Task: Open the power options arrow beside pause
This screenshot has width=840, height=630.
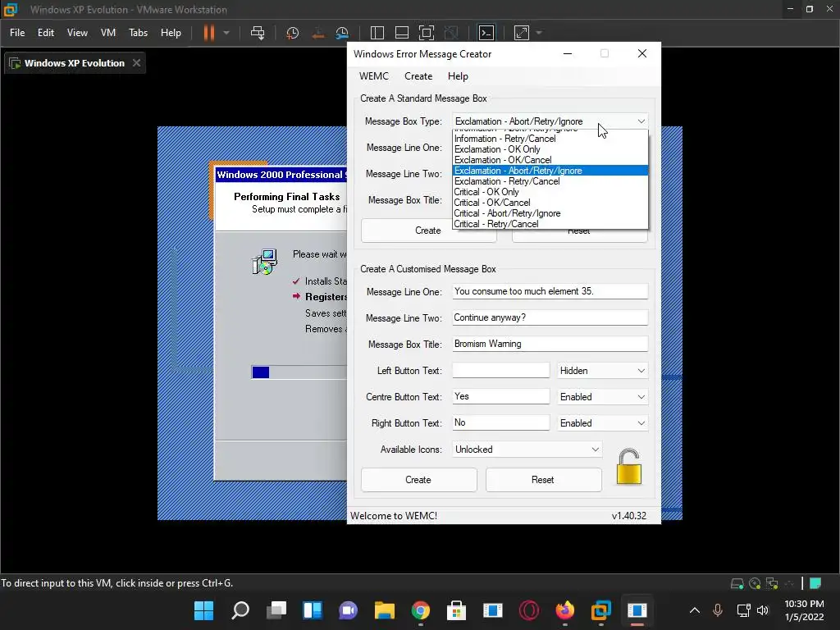Action: coord(226,33)
